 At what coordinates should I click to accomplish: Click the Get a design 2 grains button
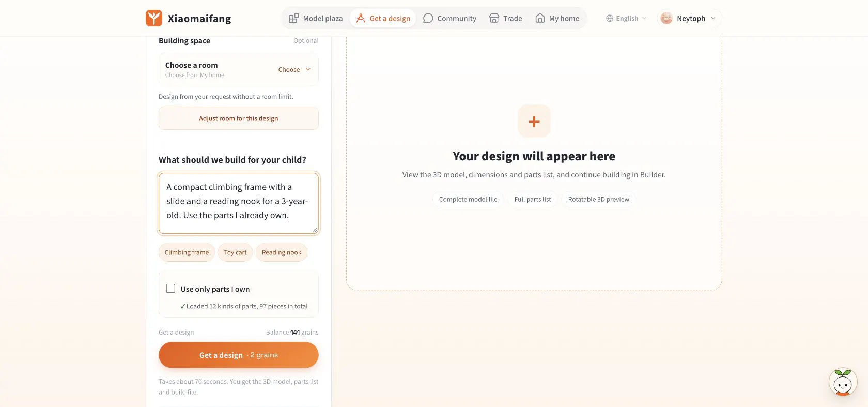point(239,355)
